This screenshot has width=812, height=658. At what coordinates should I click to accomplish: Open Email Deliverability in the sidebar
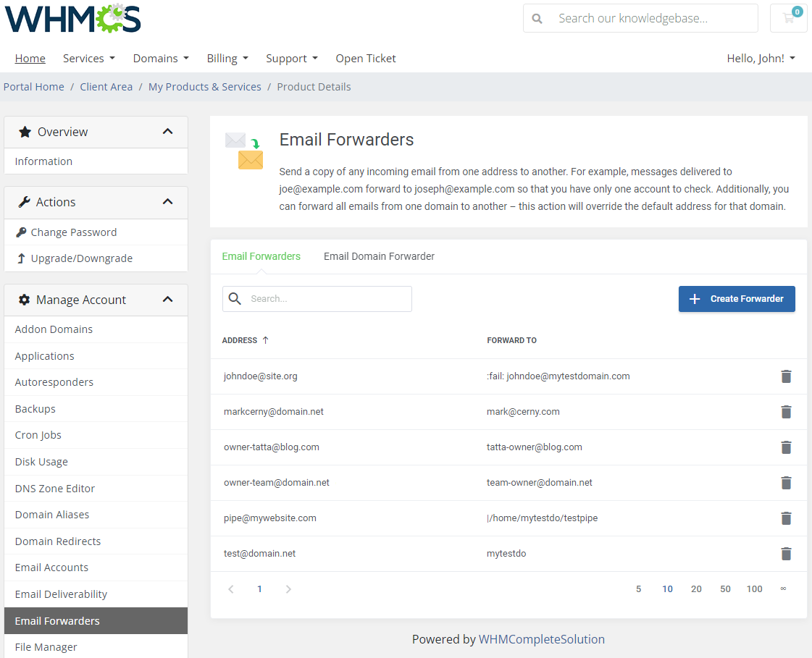pos(96,594)
